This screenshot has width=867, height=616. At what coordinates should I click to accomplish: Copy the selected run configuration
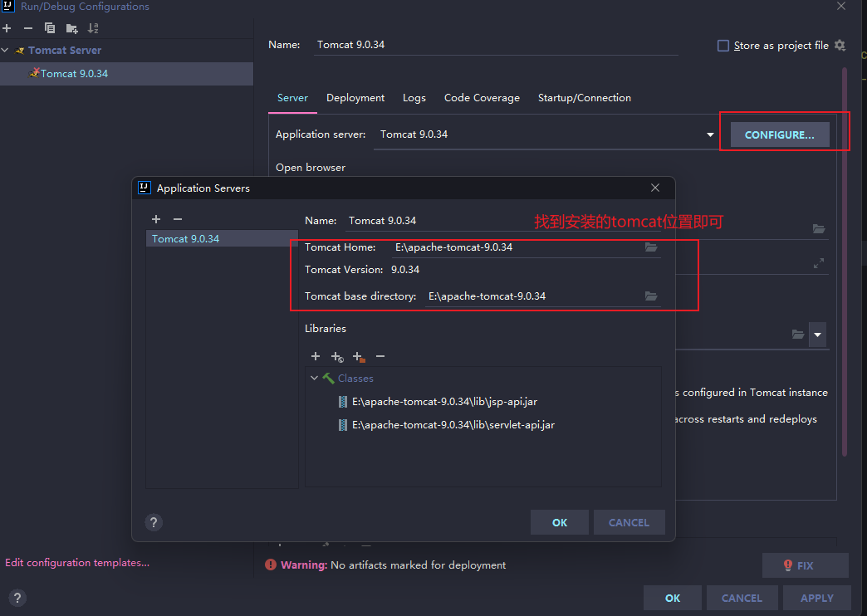pos(50,28)
